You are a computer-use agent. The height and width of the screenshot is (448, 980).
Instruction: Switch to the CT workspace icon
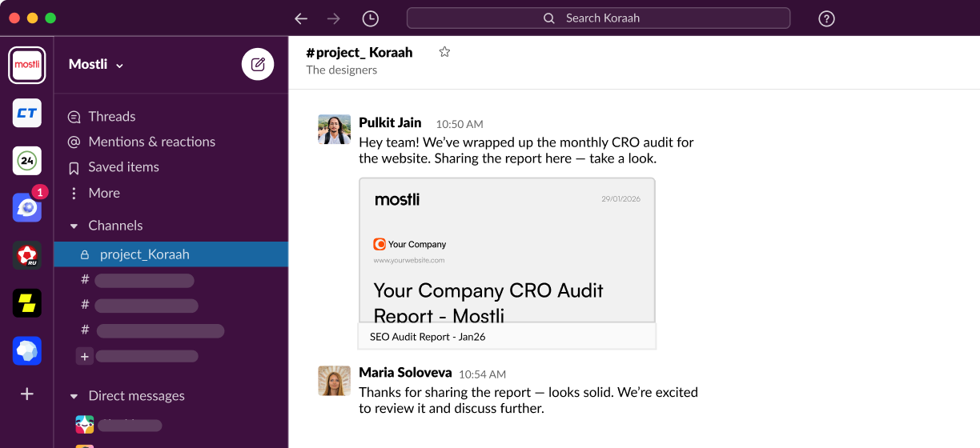click(x=27, y=113)
